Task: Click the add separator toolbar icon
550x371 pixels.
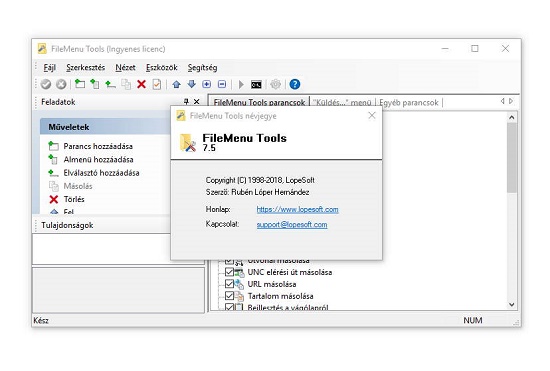Action: tap(110, 84)
